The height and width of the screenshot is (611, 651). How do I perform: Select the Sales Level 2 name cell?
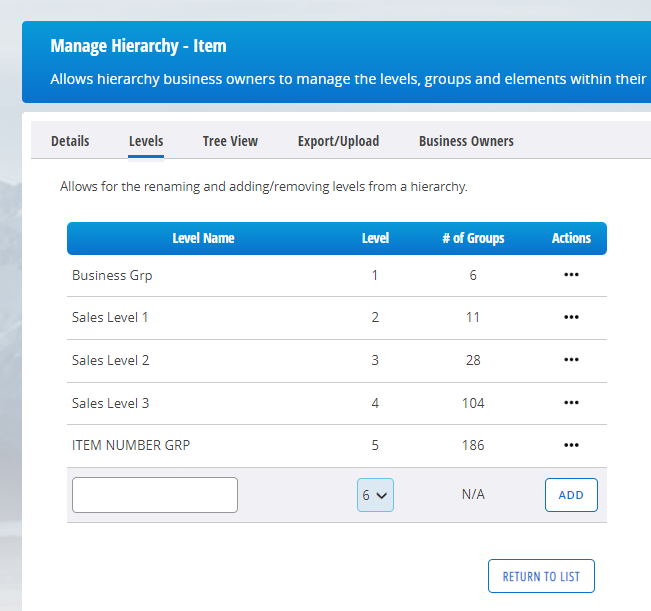point(110,360)
